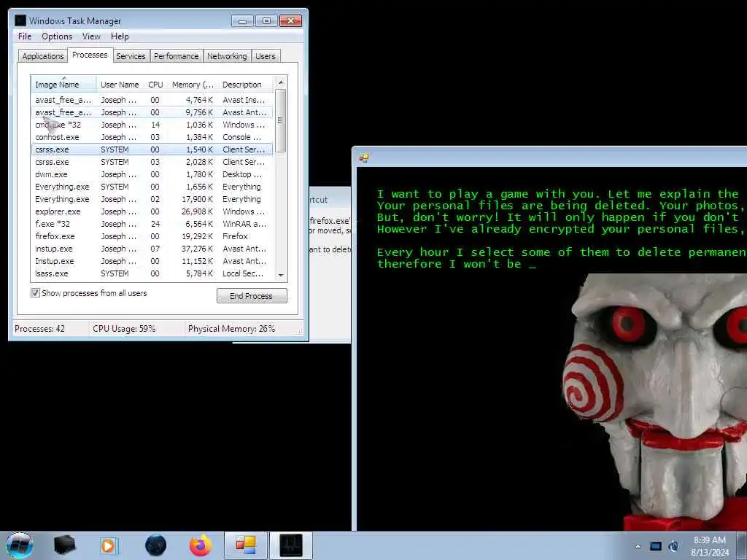Click the End Process button
Image resolution: width=747 pixels, height=560 pixels.
tap(252, 296)
